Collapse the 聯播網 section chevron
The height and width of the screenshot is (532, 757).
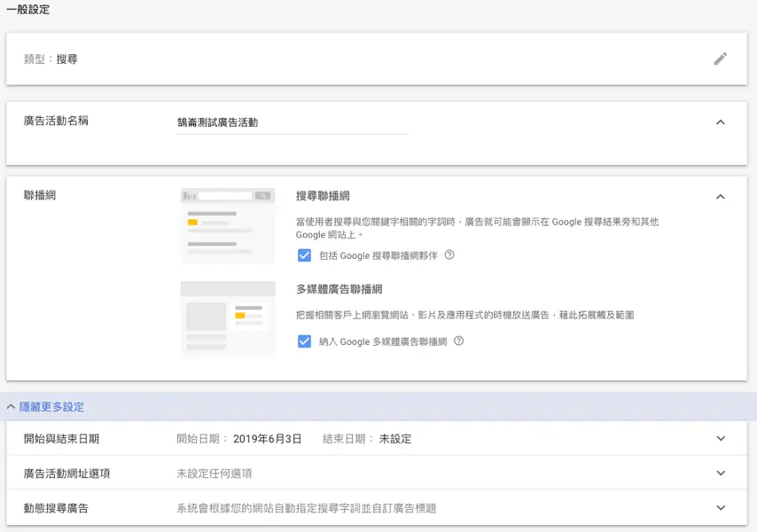tap(721, 197)
